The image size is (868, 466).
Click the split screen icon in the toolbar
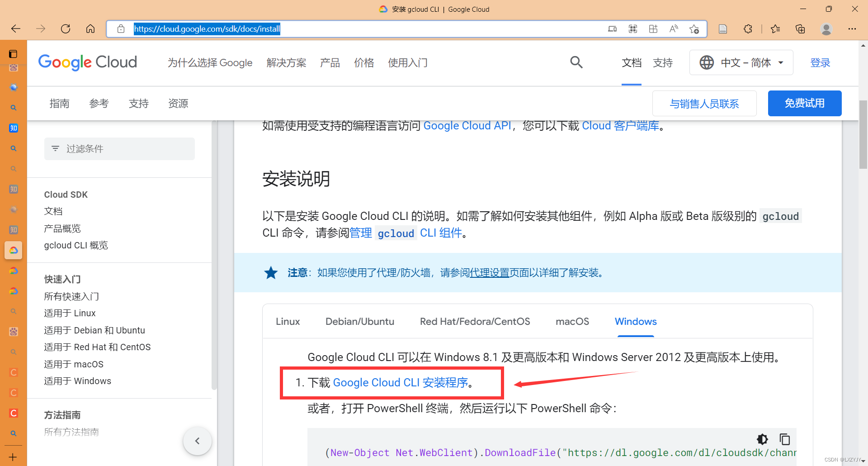click(613, 29)
